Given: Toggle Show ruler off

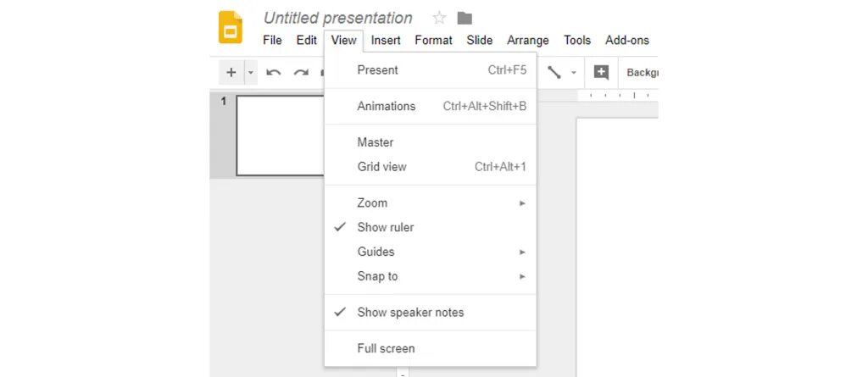Looking at the screenshot, I should coord(386,227).
